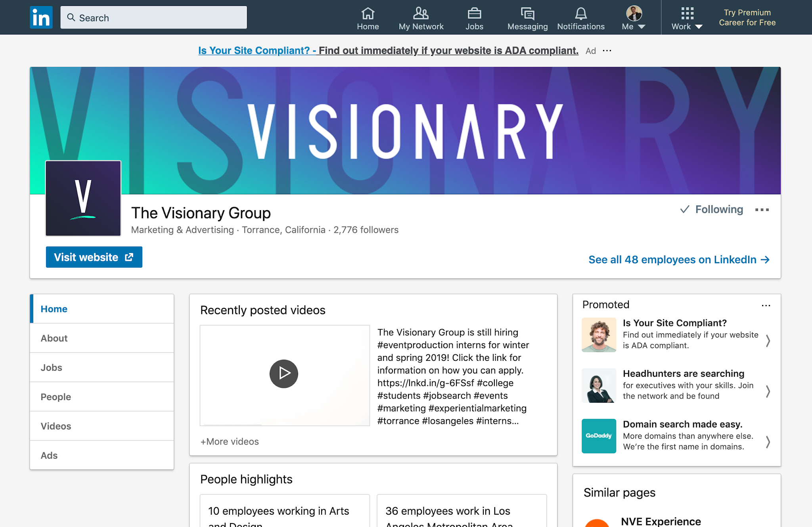Open the +More videos link
This screenshot has width=812, height=527.
[230, 442]
